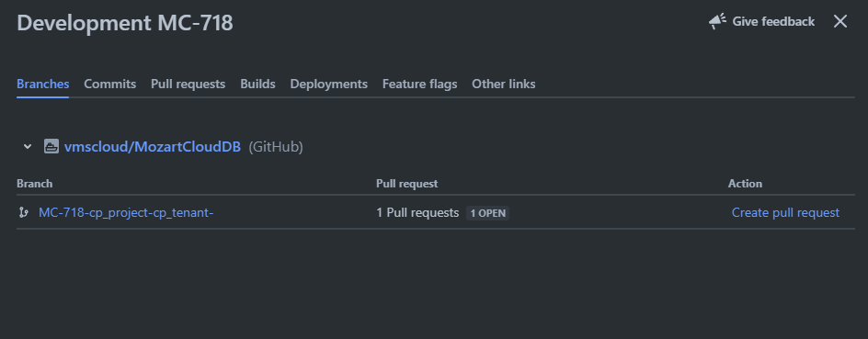This screenshot has width=868, height=339.
Task: Open the MC-718-cp_project-cp_tenant- branch link
Action: 126,212
